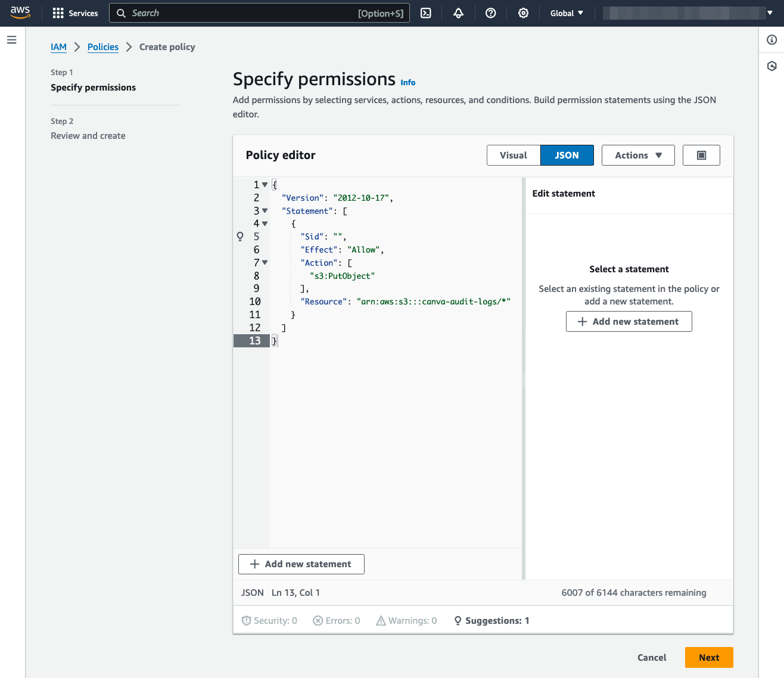
Task: Collapse the fold arrow on line 4
Action: click(265, 224)
